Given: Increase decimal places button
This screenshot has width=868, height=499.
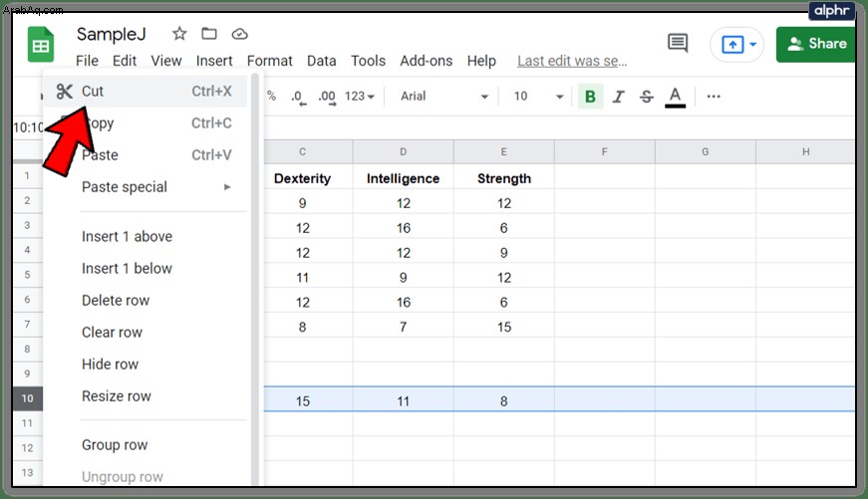Looking at the screenshot, I should pyautogui.click(x=327, y=98).
